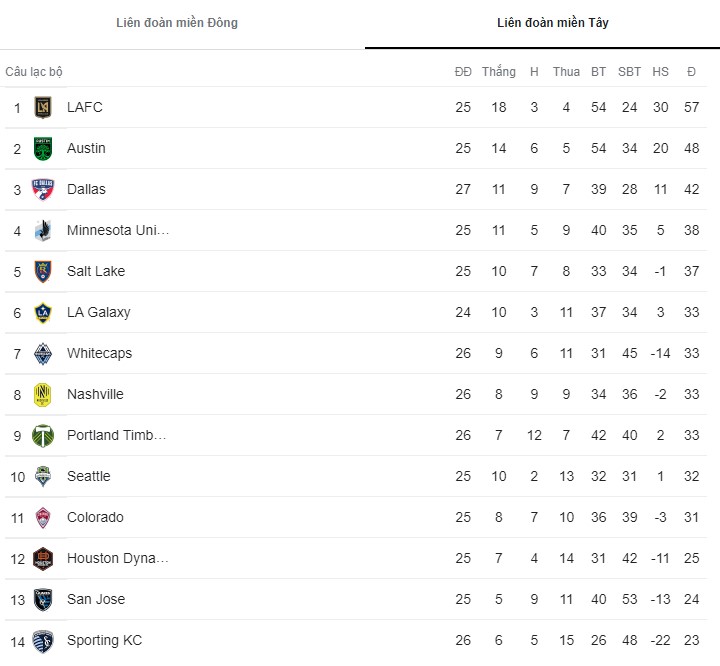
Task: Open the Portland Timbers team name link
Action: 116,435
